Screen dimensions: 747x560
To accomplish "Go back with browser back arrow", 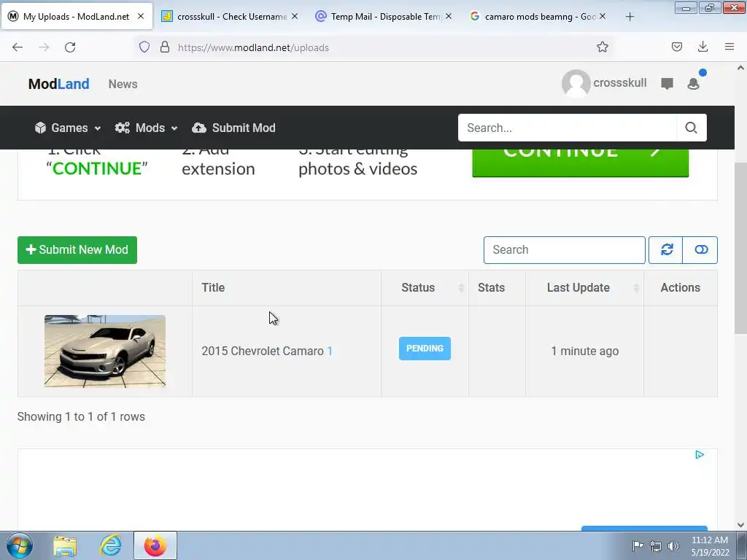I will 18,47.
